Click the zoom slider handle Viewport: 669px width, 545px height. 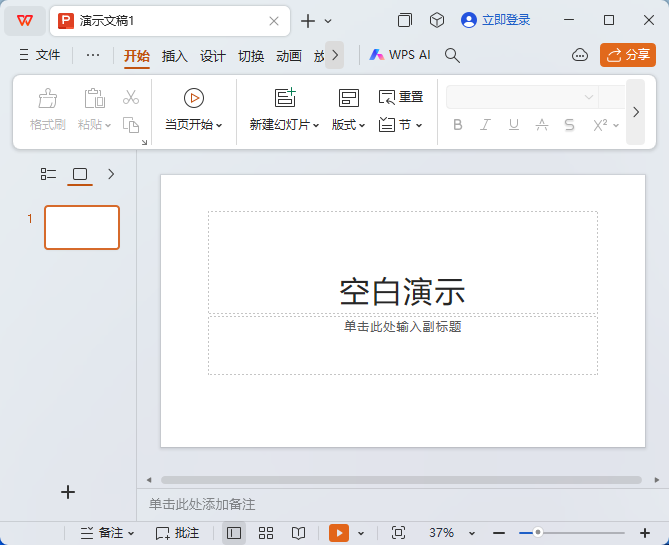tap(538, 533)
